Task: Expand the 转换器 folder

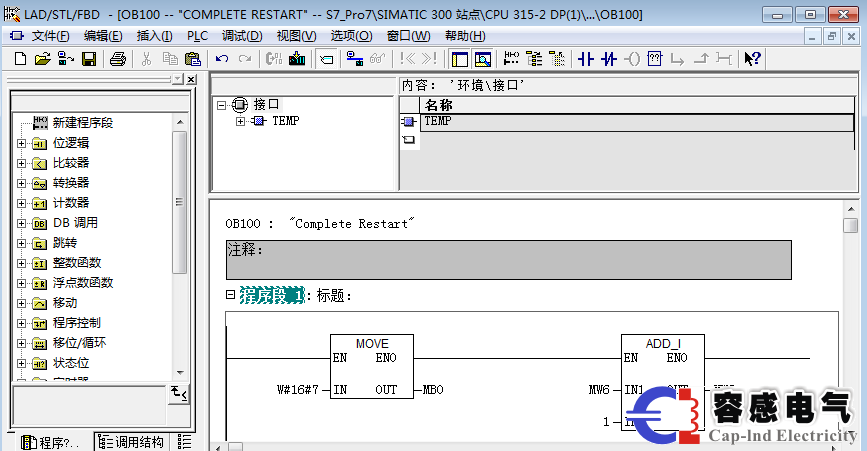Action: [22, 183]
